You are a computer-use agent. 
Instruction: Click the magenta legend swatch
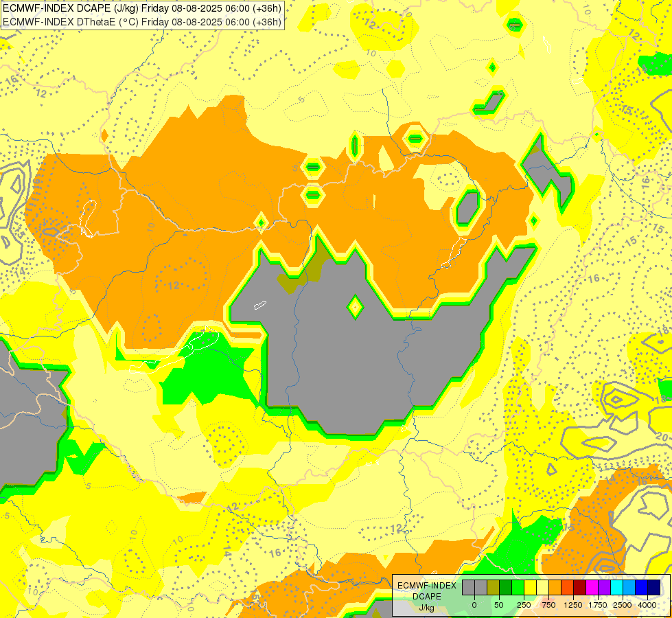pos(592,587)
